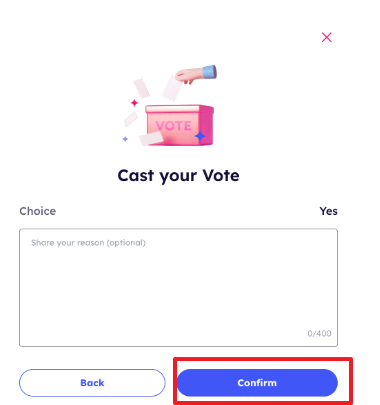This screenshot has width=380, height=405.
Task: Click the pink VOTE ballot box illustration
Action: tap(179, 125)
